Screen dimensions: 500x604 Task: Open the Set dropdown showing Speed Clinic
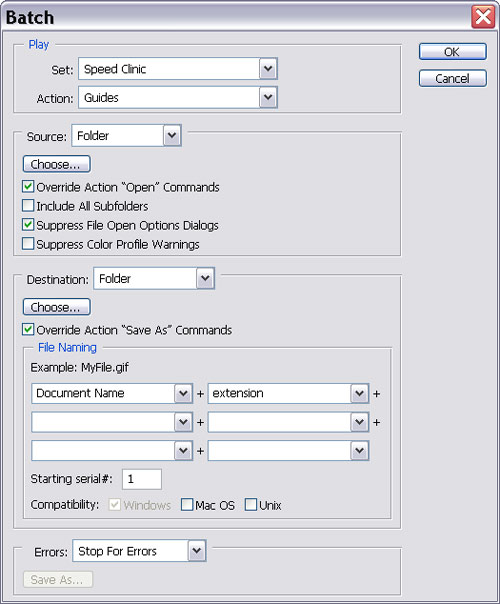coord(178,69)
